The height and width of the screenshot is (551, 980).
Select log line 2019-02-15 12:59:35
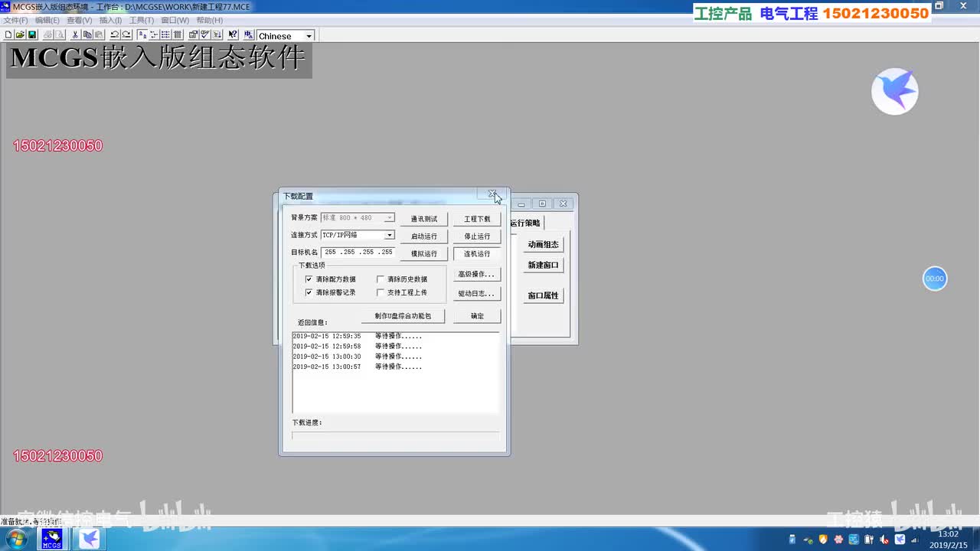point(357,336)
